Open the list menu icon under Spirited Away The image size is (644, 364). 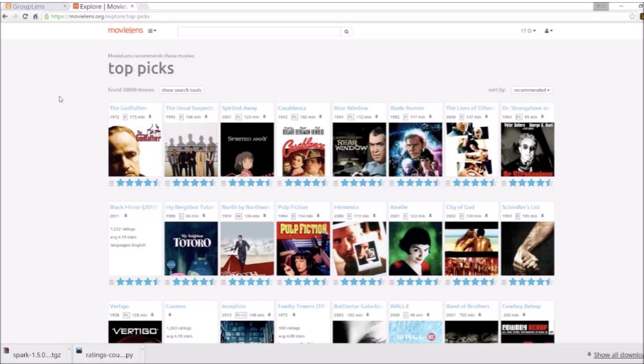[223, 183]
